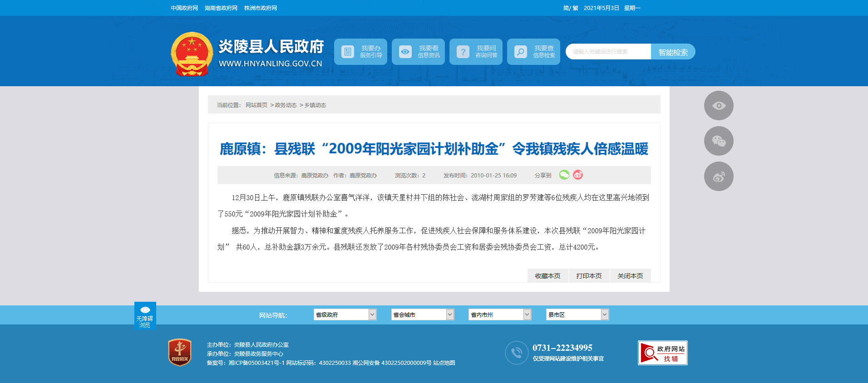868x383 pixels.
Task: Open 我要办 服务引导 service guide
Action: (360, 52)
